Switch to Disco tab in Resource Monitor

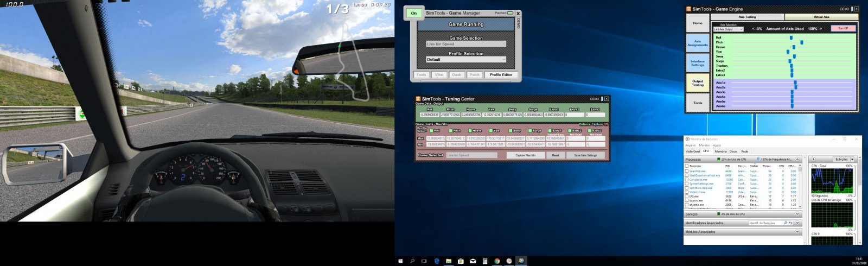(733, 151)
